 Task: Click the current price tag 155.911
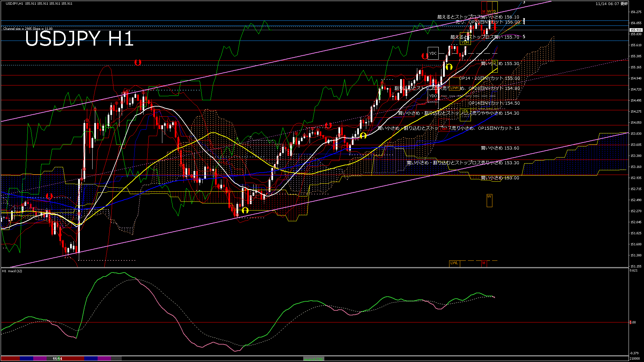click(x=636, y=30)
